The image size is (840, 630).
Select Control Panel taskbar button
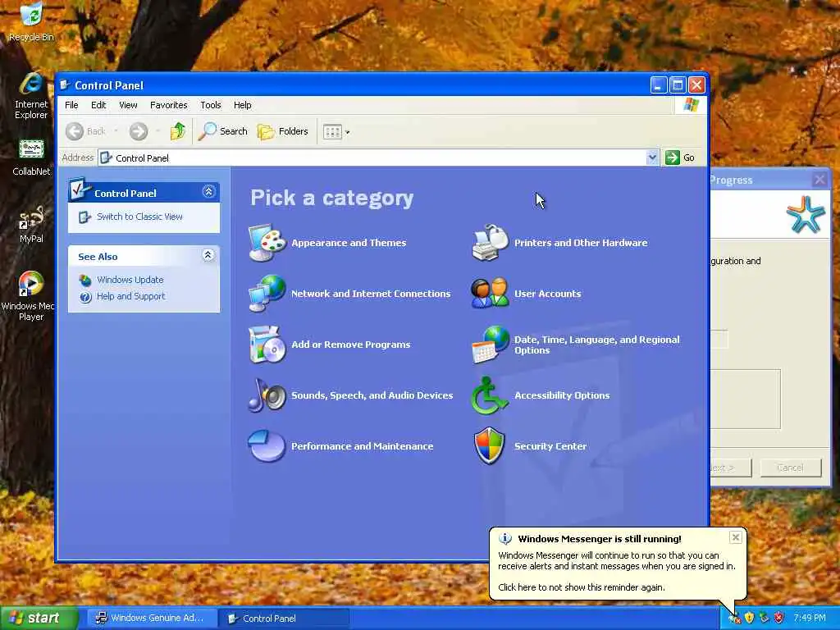pyautogui.click(x=284, y=619)
